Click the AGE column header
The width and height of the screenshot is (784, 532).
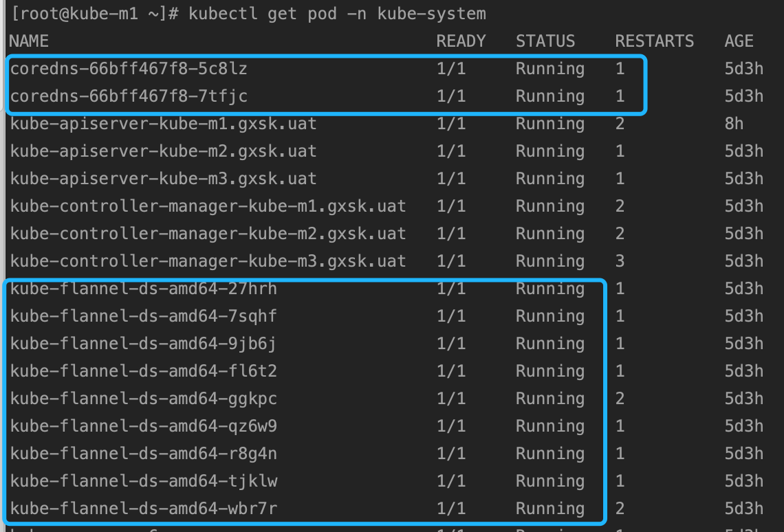coord(739,41)
